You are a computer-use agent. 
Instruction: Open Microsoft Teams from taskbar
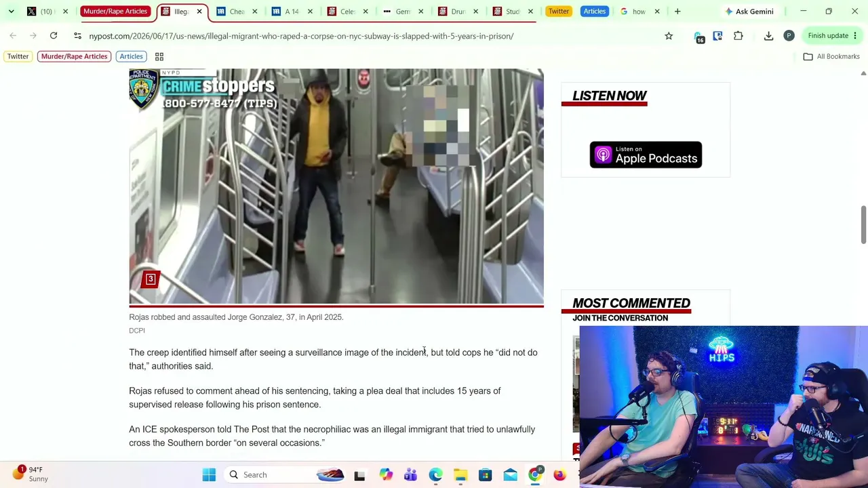tap(410, 475)
